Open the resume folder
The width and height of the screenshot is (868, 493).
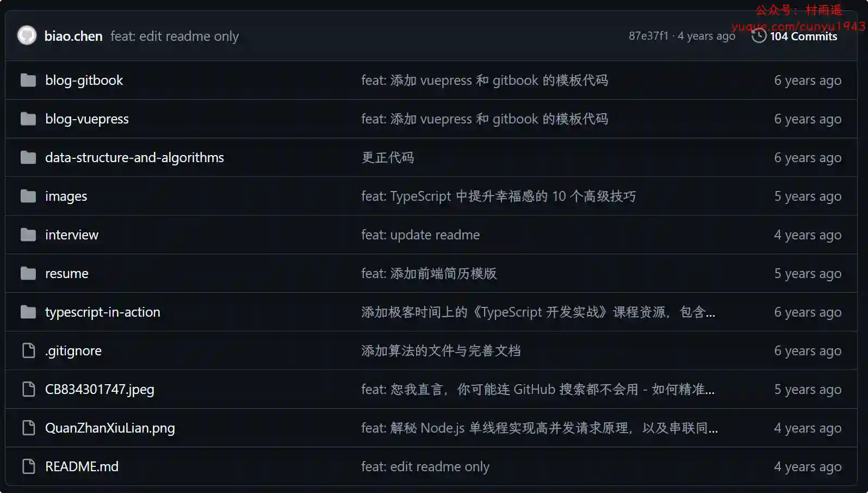(x=66, y=274)
